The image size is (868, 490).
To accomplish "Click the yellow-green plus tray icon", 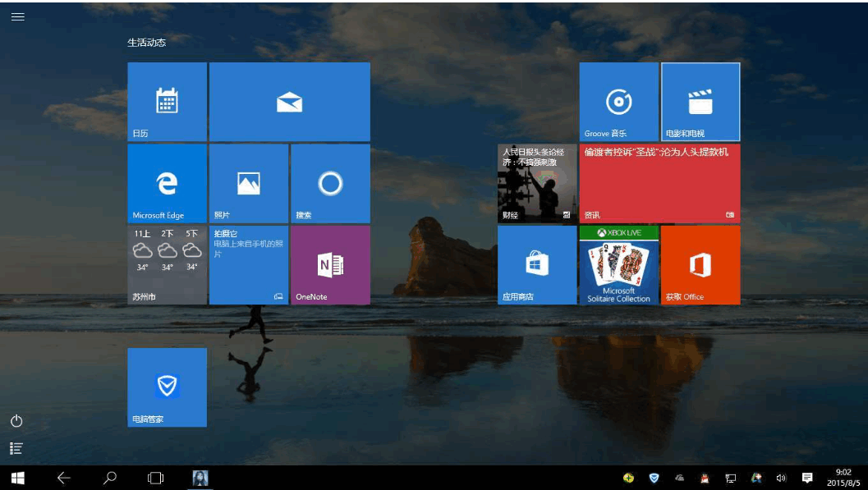I will click(628, 478).
